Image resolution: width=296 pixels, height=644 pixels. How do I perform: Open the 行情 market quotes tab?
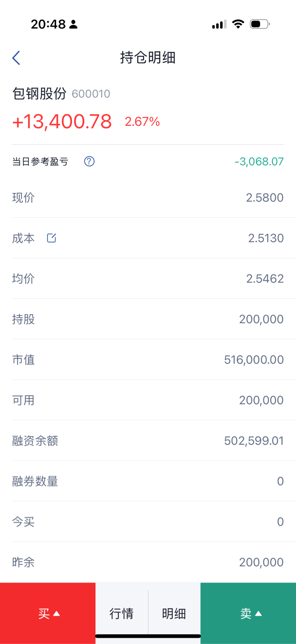coord(122,613)
